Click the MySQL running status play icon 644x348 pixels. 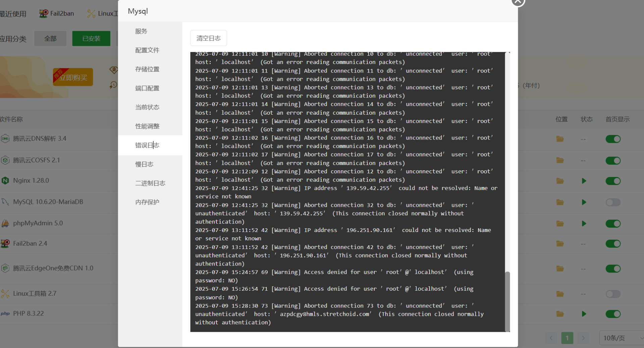[584, 202]
